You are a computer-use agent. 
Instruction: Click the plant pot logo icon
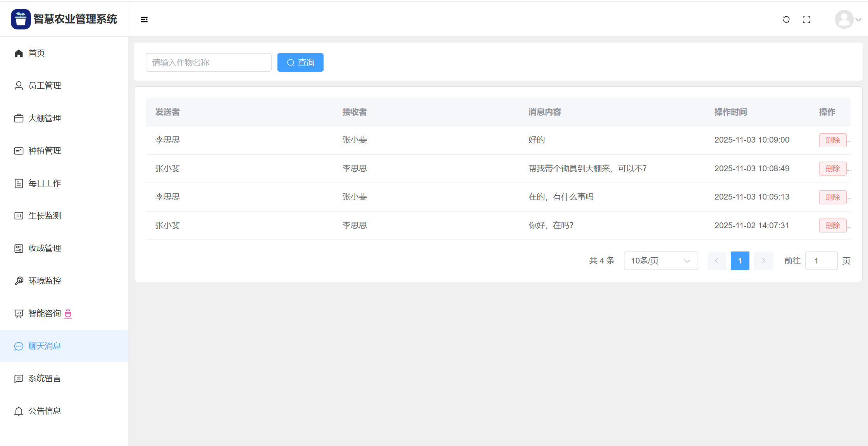[x=21, y=19]
